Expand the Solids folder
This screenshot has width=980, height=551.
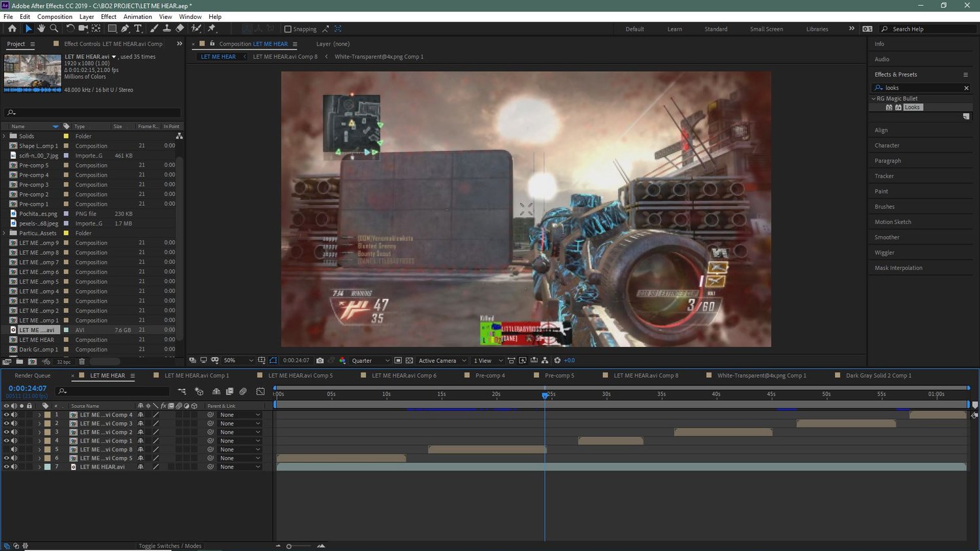[x=5, y=136]
